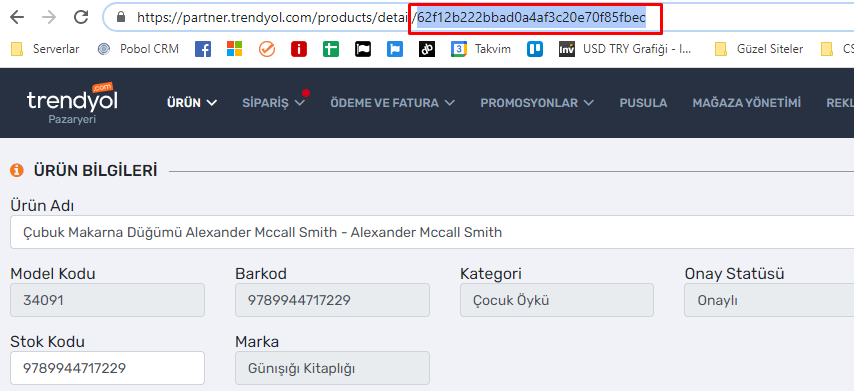The image size is (854, 391).
Task: Click the Stok Kodu input field
Action: click(x=107, y=368)
